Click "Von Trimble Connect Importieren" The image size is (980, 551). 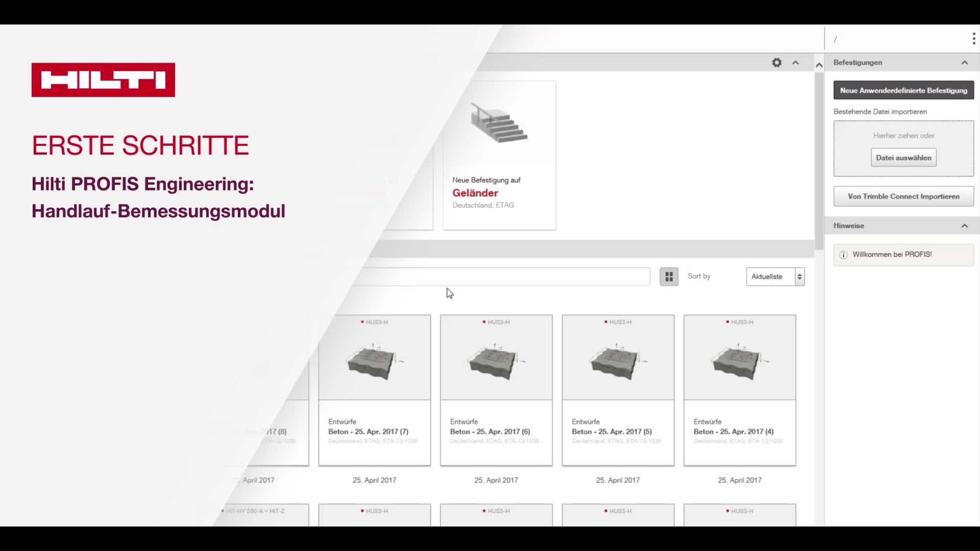903,196
